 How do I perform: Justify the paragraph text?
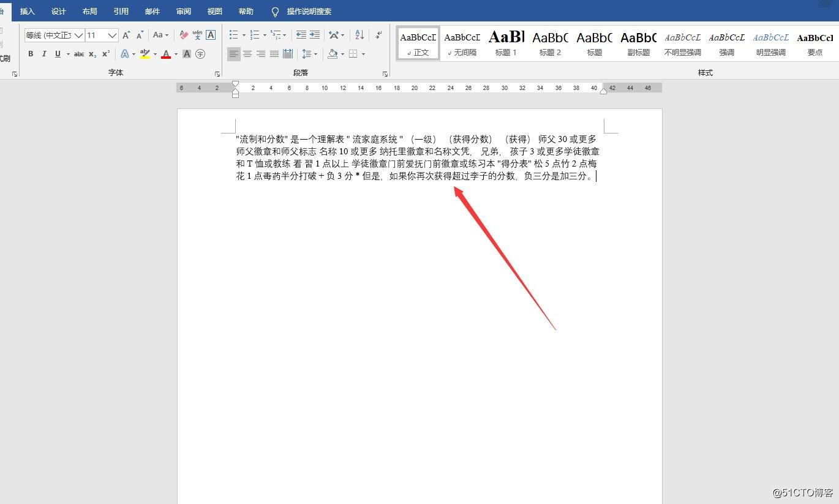point(274,54)
